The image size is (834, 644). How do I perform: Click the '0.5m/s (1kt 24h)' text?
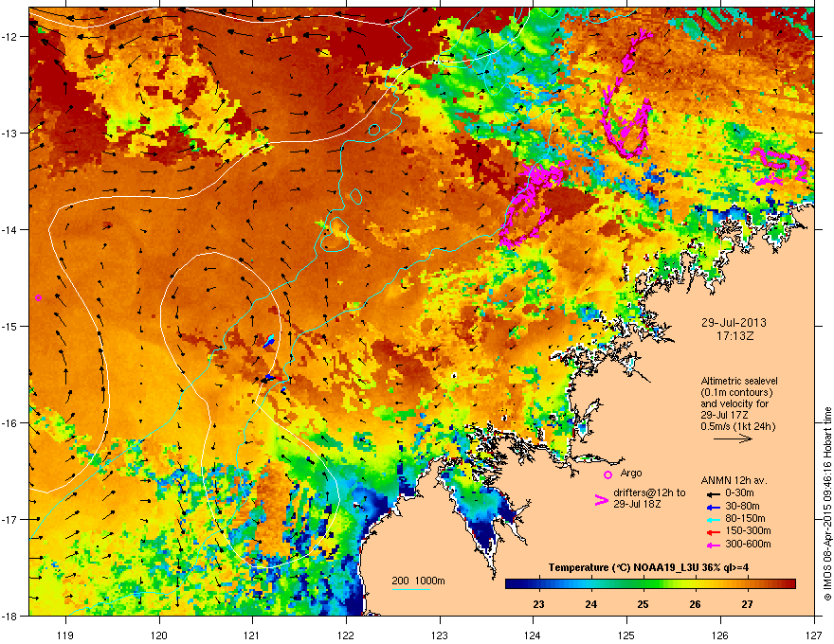[737, 426]
